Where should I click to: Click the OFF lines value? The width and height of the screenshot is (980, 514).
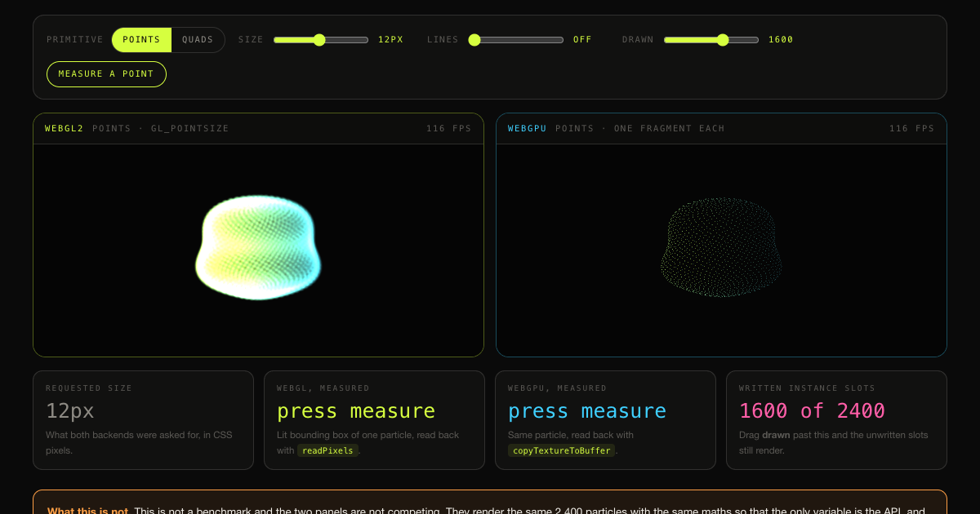tap(582, 40)
